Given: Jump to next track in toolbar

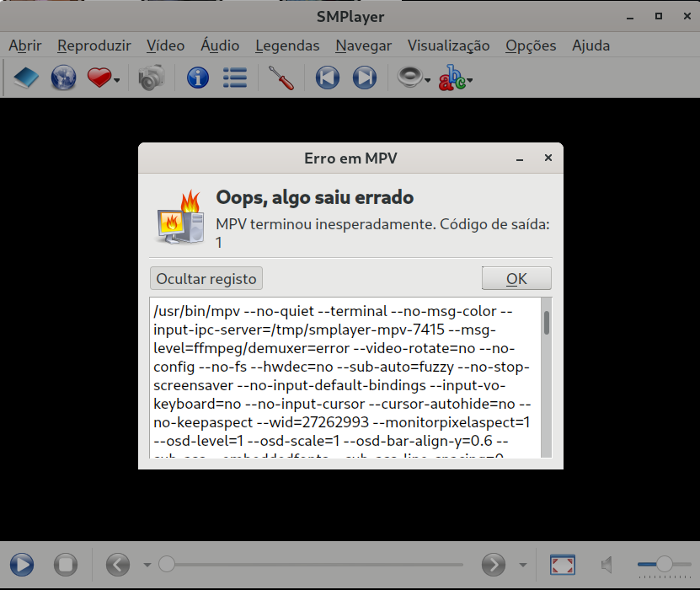Looking at the screenshot, I should click(x=364, y=78).
